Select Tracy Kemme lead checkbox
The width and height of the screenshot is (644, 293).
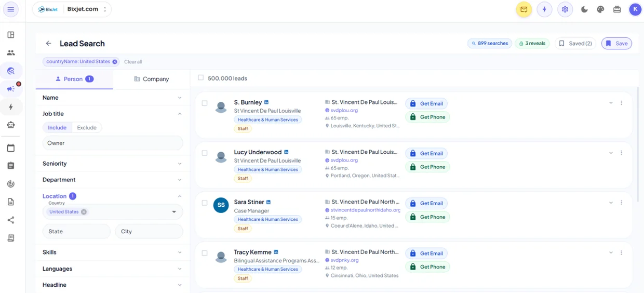pyautogui.click(x=205, y=253)
